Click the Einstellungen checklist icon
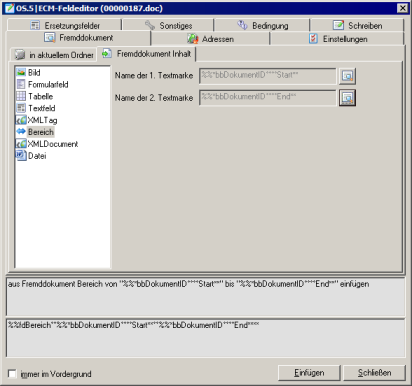The height and width of the screenshot is (386, 412). coord(313,39)
